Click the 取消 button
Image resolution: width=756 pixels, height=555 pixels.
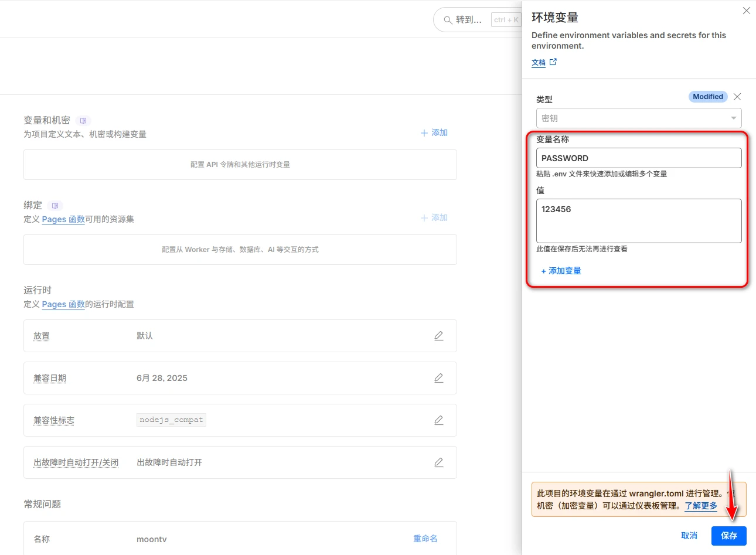[689, 536]
